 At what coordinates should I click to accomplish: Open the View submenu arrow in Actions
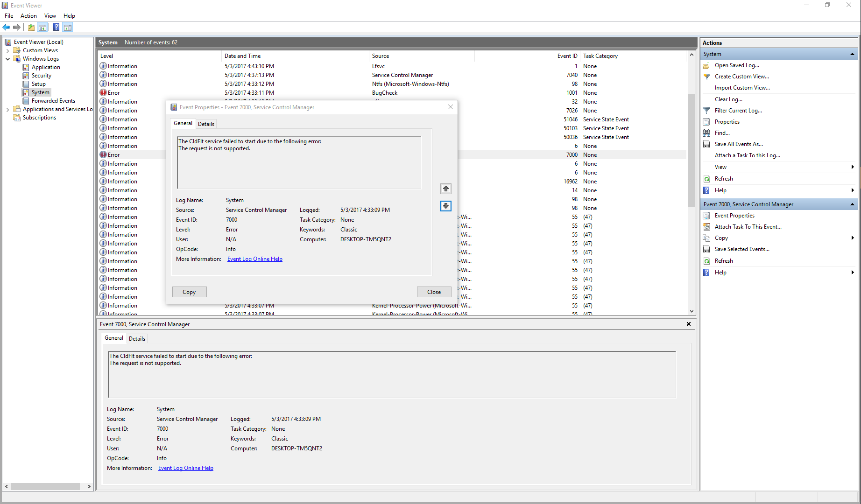[x=853, y=167]
